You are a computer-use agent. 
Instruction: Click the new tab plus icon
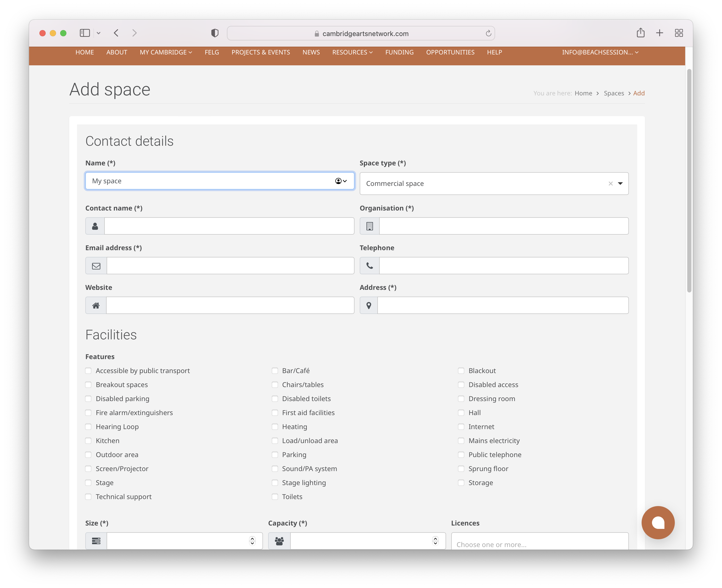659,33
